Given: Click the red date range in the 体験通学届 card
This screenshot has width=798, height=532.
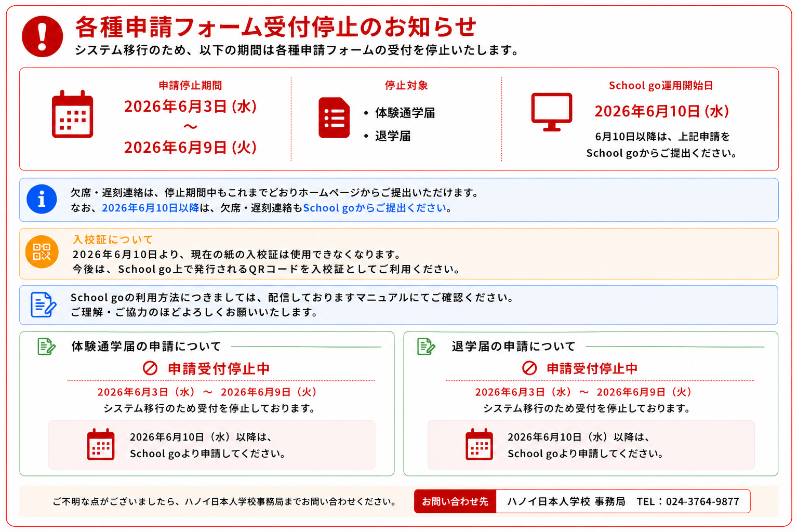Looking at the screenshot, I should 207,392.
